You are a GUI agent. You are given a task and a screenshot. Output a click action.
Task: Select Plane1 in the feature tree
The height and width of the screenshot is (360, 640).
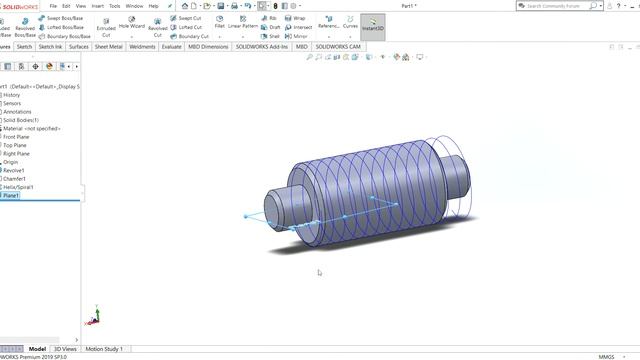coord(11,196)
